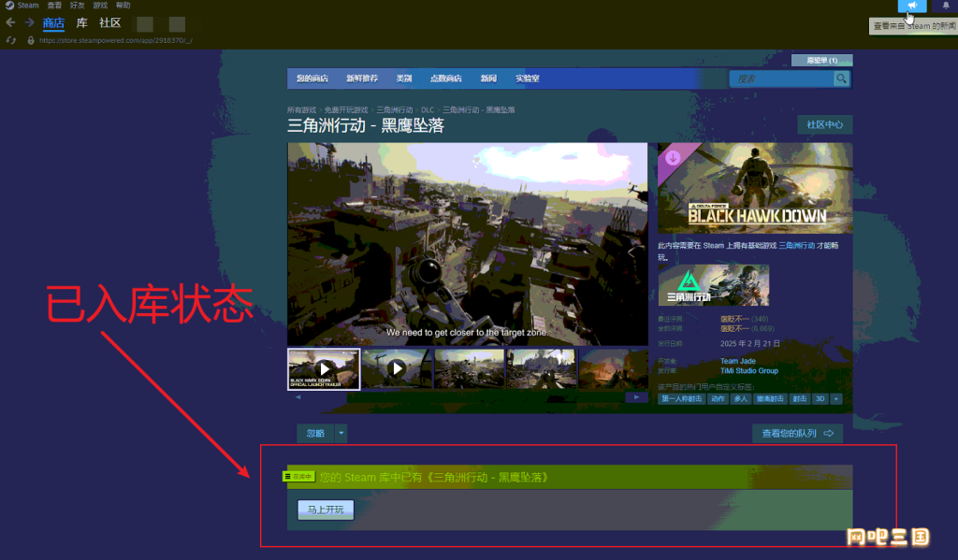Click the 忽略 button
Viewport: 958px width, 560px height.
315,433
